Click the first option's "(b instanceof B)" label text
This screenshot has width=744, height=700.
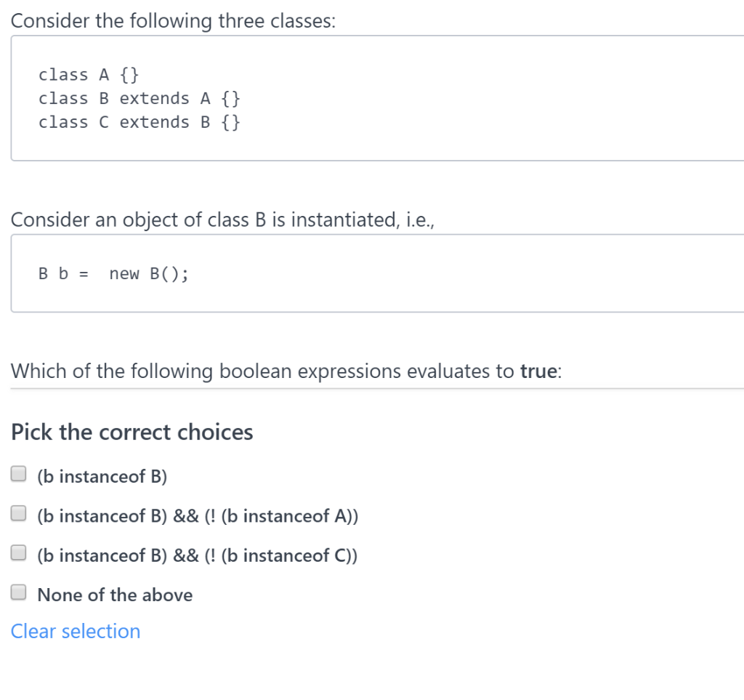(x=102, y=476)
